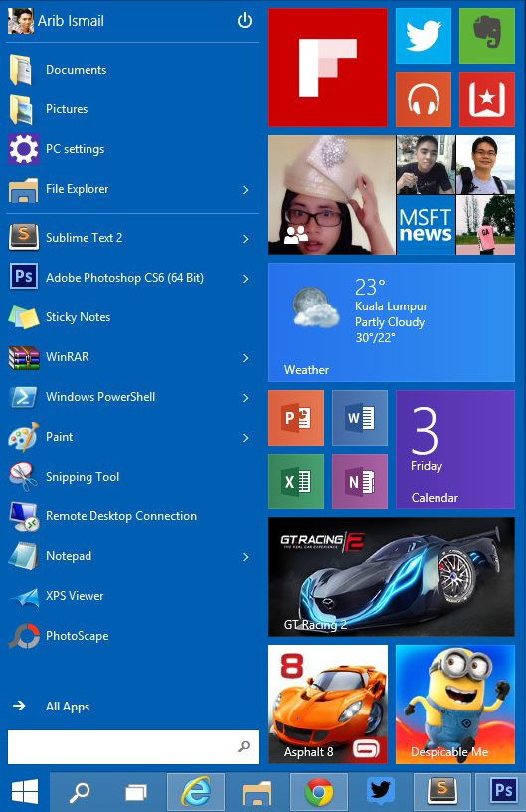Expand WinRAR jump list arrow
The height and width of the screenshot is (812, 526).
pos(246,358)
